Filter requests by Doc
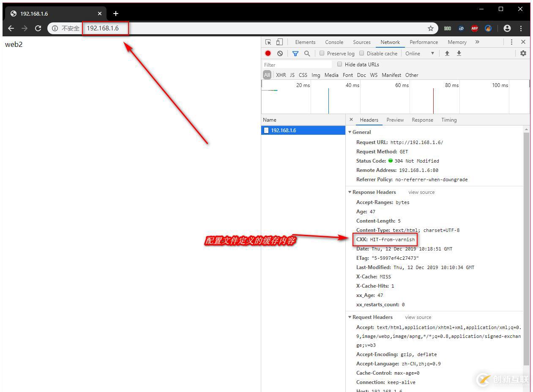The height and width of the screenshot is (392, 533). click(361, 75)
